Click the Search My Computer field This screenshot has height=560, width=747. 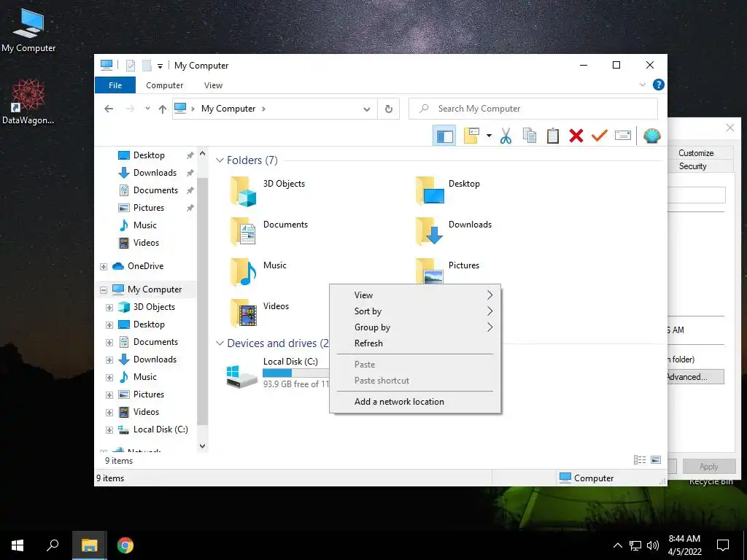(533, 109)
